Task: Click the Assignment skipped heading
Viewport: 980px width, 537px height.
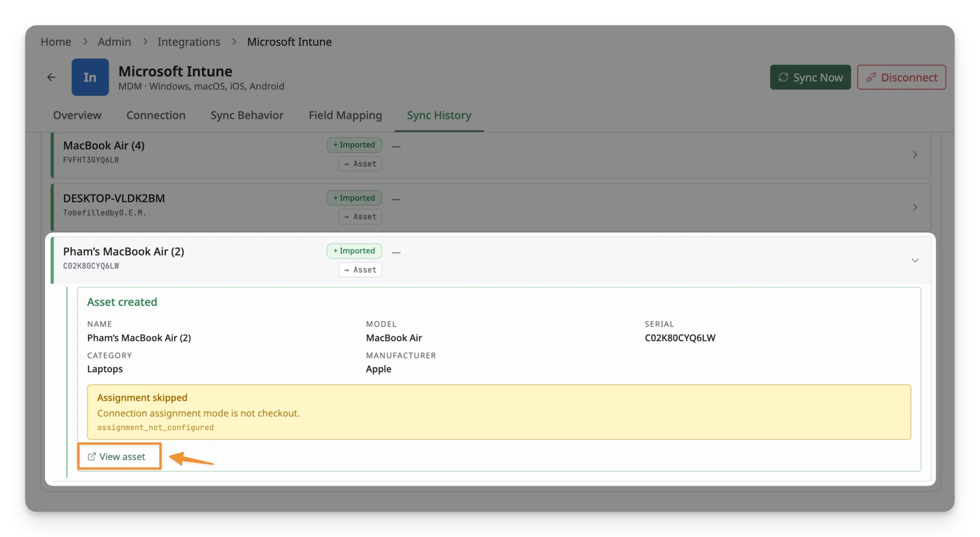Action: pos(142,397)
